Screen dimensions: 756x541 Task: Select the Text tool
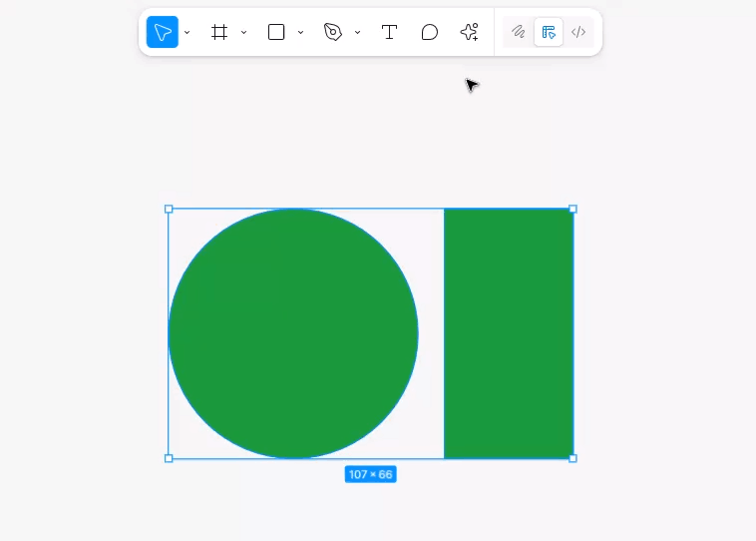point(390,32)
